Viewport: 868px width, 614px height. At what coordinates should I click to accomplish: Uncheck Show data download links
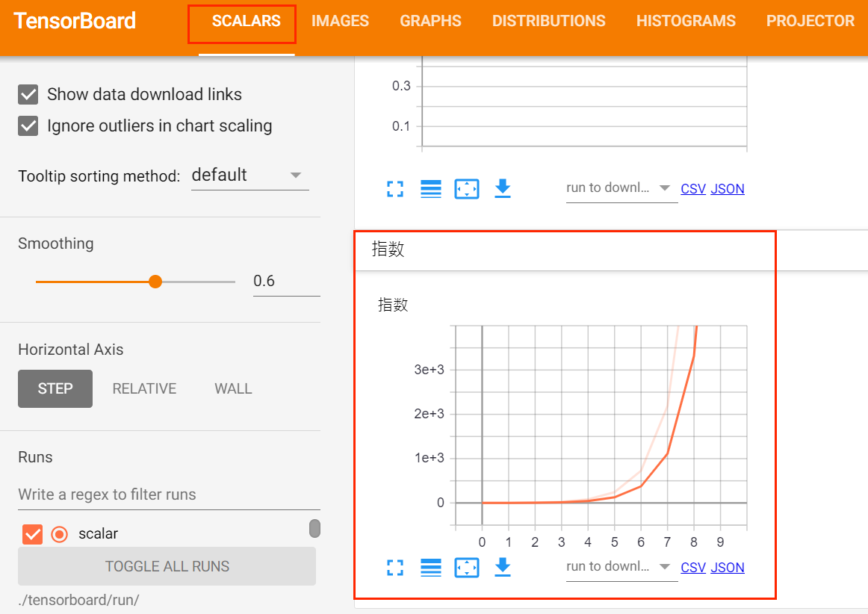pyautogui.click(x=28, y=95)
